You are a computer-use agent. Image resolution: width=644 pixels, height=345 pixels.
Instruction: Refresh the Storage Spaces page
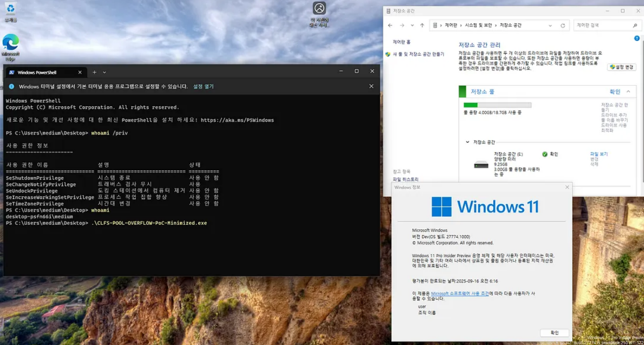562,25
